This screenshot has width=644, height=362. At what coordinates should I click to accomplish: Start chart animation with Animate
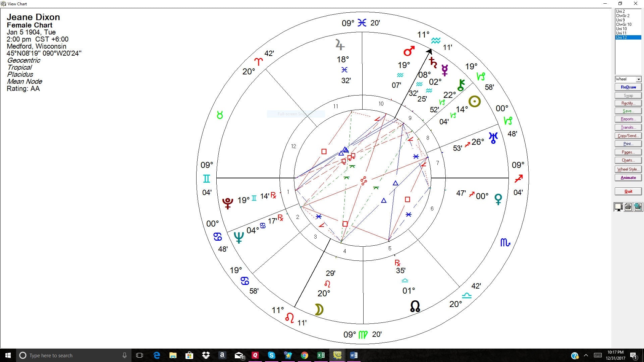click(x=628, y=178)
